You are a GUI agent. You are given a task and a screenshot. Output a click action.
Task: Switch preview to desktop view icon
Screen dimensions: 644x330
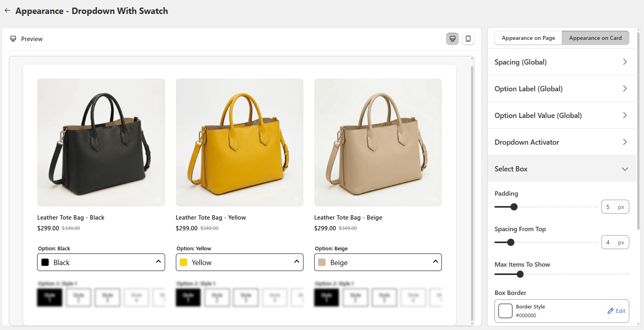[452, 39]
